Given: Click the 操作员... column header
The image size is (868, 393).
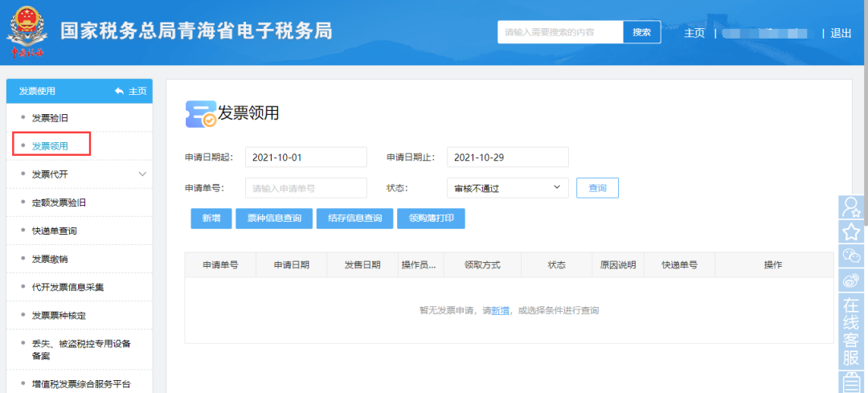Looking at the screenshot, I should (420, 264).
